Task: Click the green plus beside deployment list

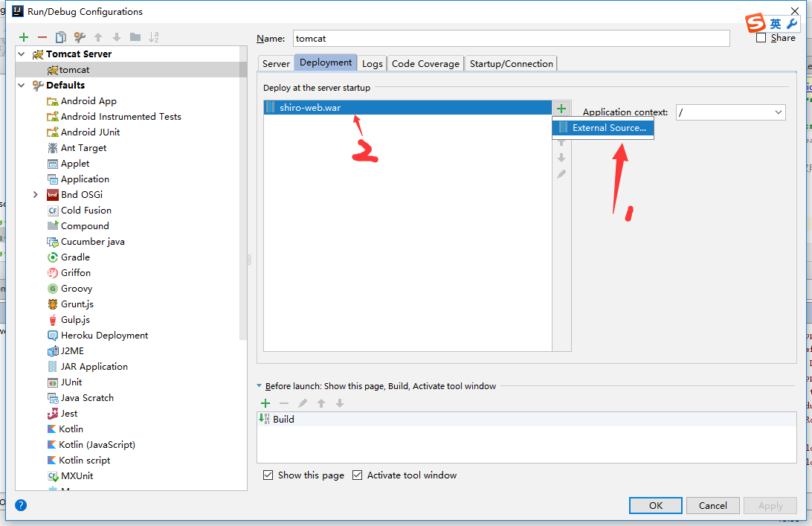Action: (x=561, y=109)
